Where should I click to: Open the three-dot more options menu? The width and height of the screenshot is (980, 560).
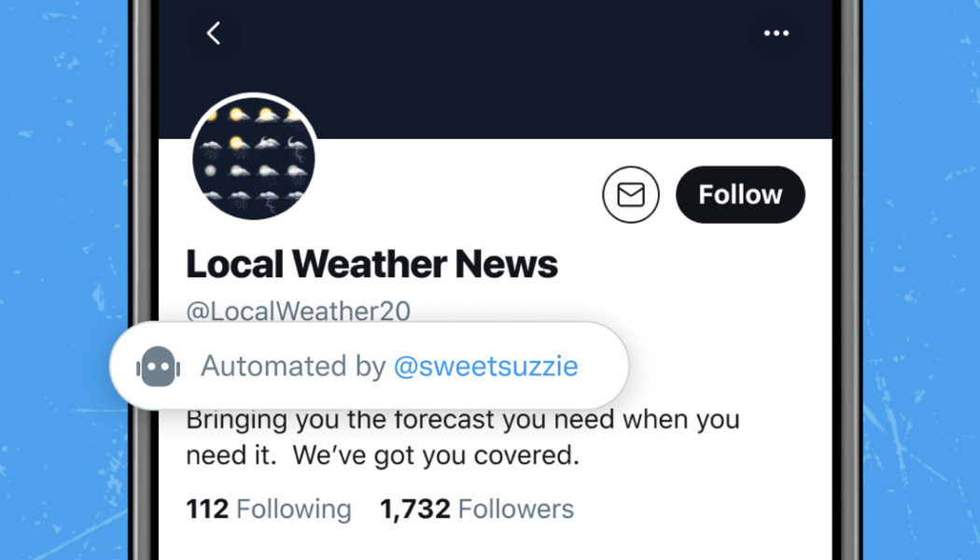pos(777,34)
